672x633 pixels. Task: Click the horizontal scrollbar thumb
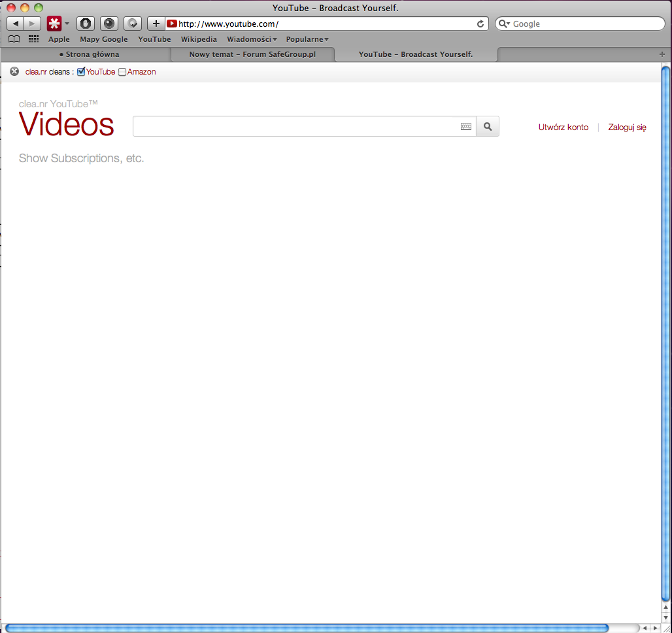pyautogui.click(x=307, y=628)
